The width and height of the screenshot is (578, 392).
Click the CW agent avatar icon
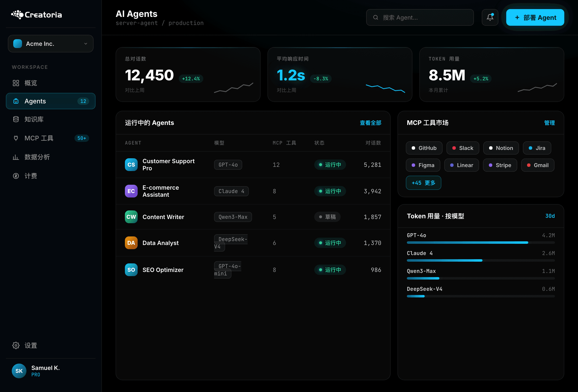[x=131, y=217]
